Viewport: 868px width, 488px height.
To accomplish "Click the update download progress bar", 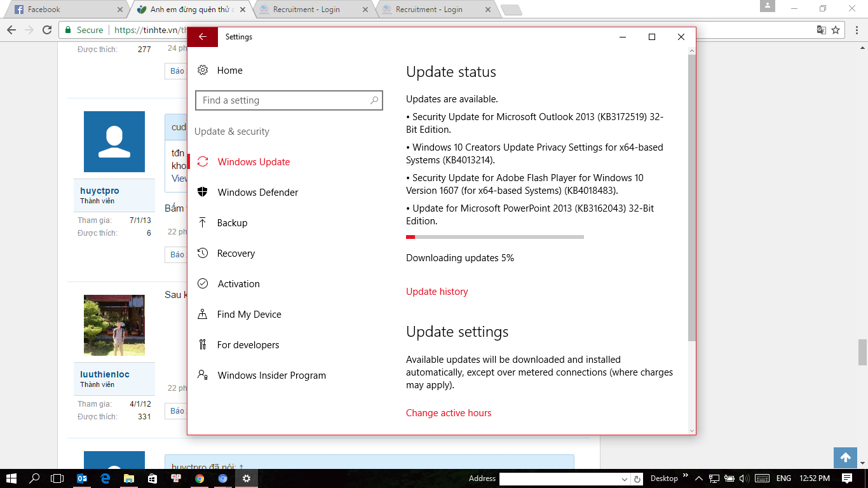I will click(495, 237).
